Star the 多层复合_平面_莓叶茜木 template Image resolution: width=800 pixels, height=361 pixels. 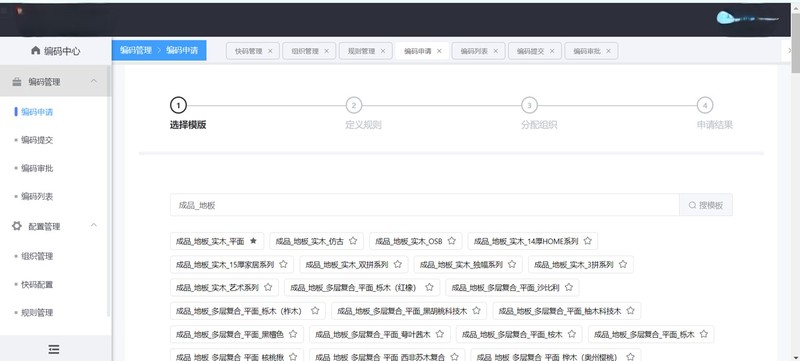(440, 334)
